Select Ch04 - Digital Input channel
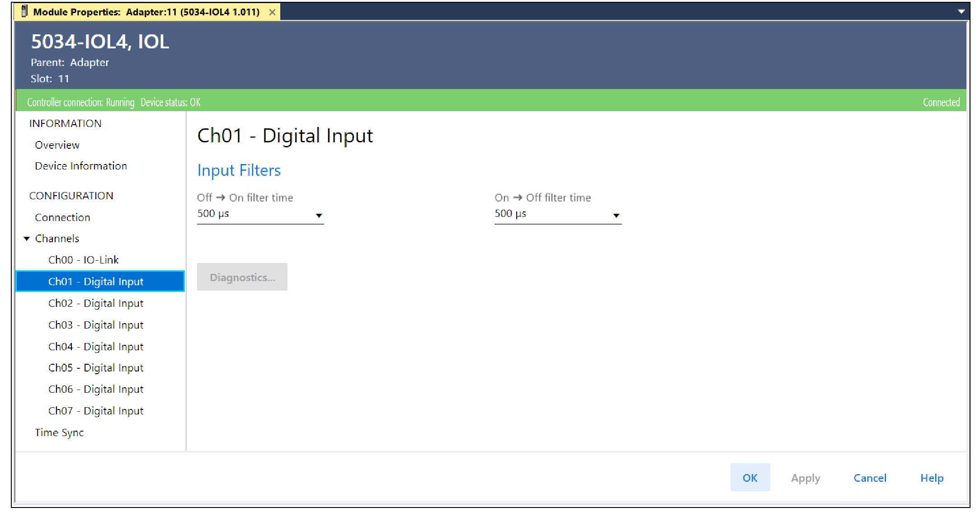Image resolution: width=980 pixels, height=517 pixels. coord(96,347)
